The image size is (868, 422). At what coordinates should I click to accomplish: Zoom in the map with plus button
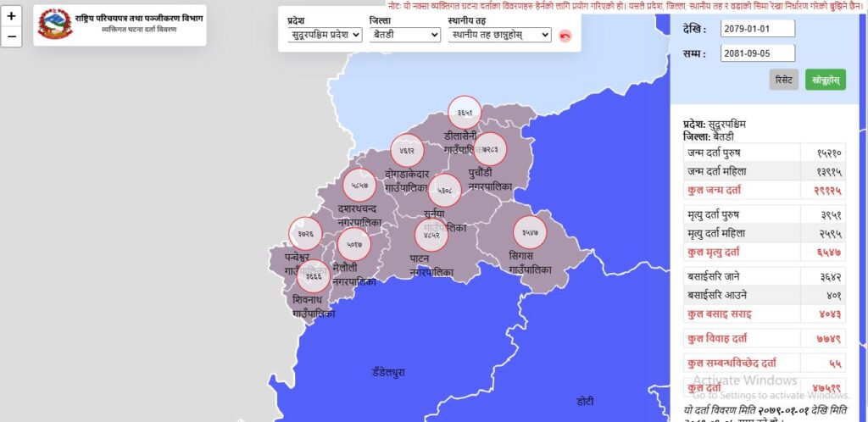coord(11,16)
